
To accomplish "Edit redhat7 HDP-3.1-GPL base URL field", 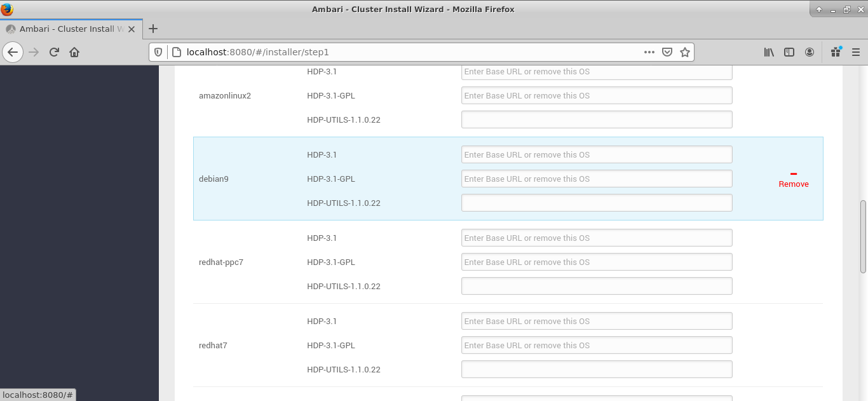I will (x=597, y=345).
